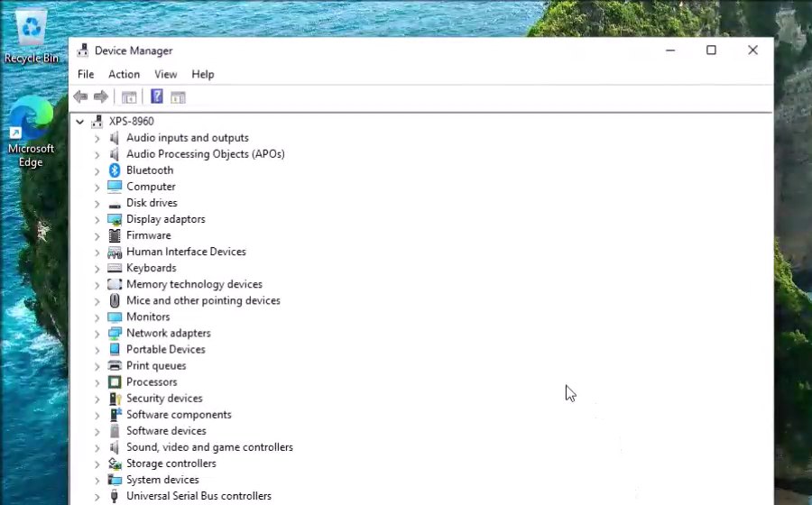Open the Help question mark toolbar icon
Viewport: 812px width, 505px height.
pos(156,96)
